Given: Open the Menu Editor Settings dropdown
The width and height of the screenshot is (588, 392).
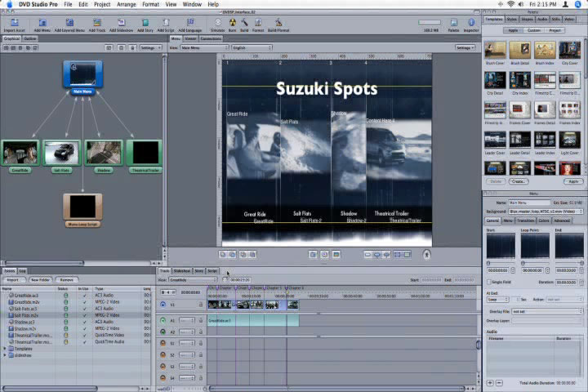Looking at the screenshot, I should [465, 47].
